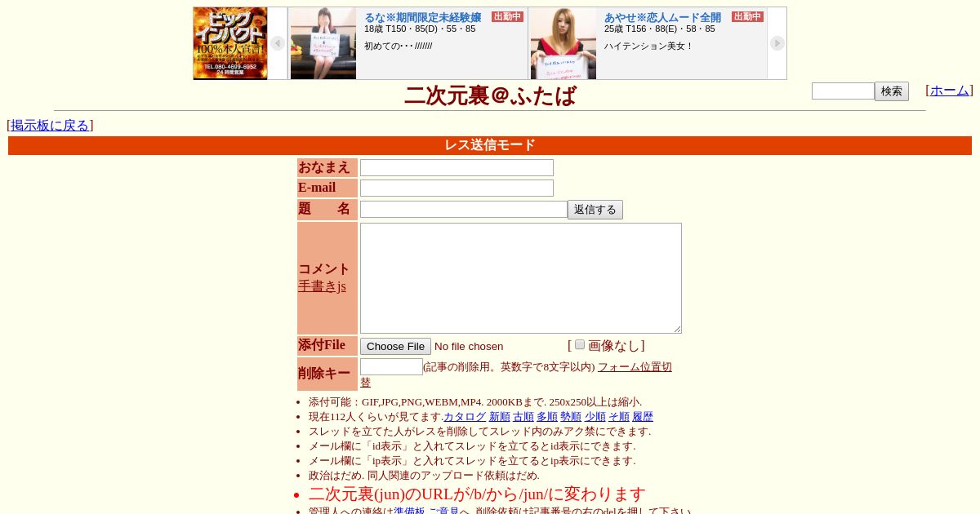This screenshot has width=980, height=514.
Task: Click the 削除キー password field
Action: pos(391,366)
